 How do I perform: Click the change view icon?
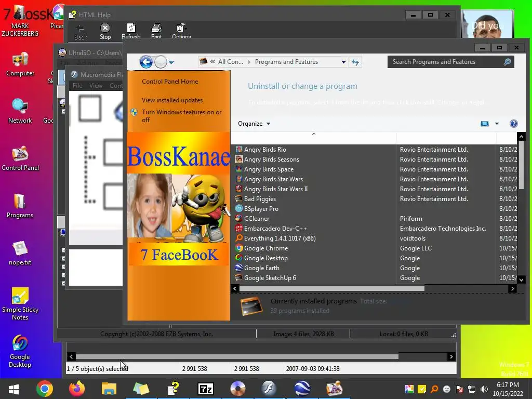485,124
